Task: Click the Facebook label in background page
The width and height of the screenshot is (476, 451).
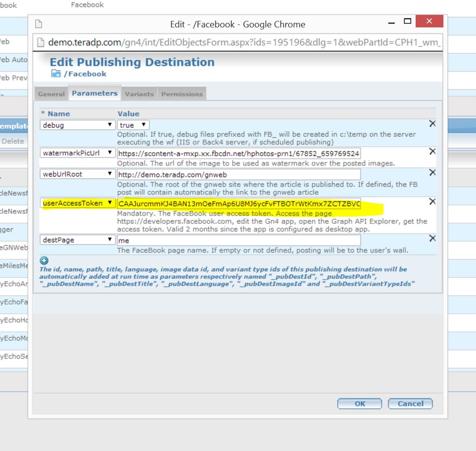Action: coord(87,5)
